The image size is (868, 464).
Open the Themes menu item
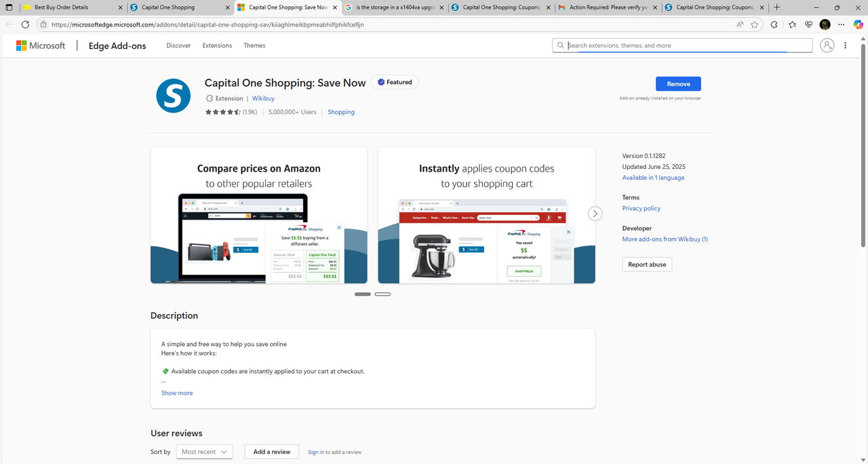(x=254, y=45)
